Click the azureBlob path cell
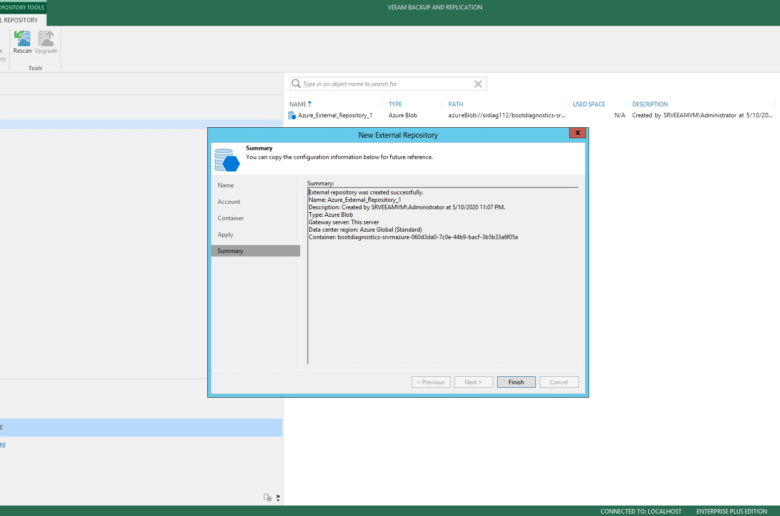 pyautogui.click(x=506, y=115)
